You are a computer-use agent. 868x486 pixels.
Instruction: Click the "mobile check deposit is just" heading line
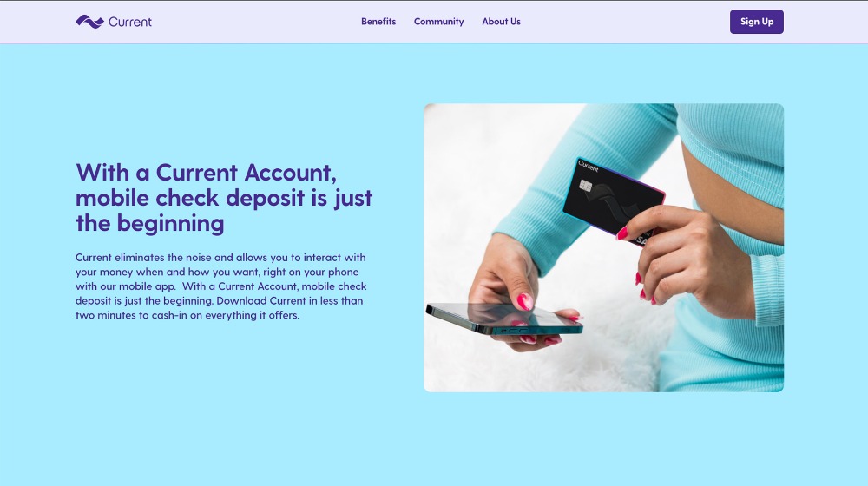click(x=224, y=198)
